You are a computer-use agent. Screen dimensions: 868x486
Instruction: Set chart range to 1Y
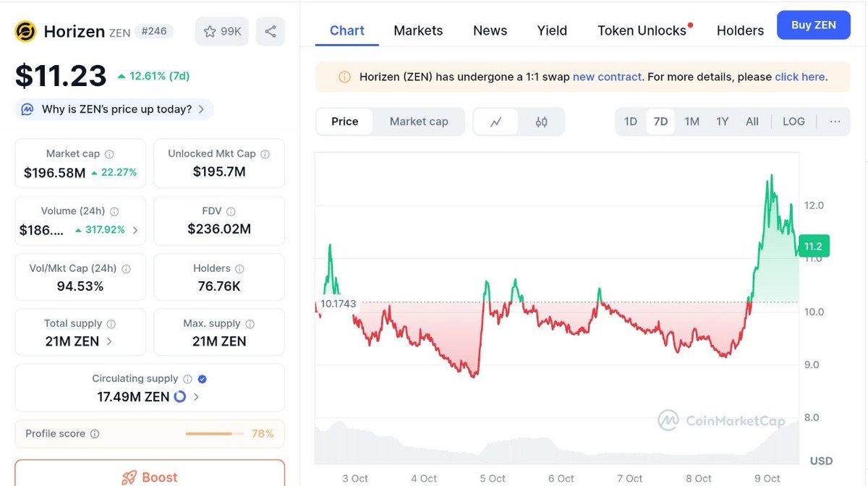point(723,121)
